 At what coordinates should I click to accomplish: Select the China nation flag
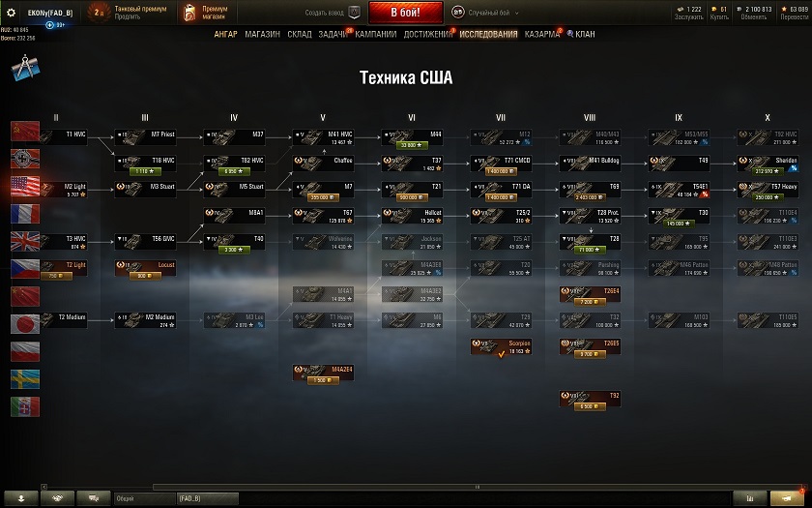25,296
